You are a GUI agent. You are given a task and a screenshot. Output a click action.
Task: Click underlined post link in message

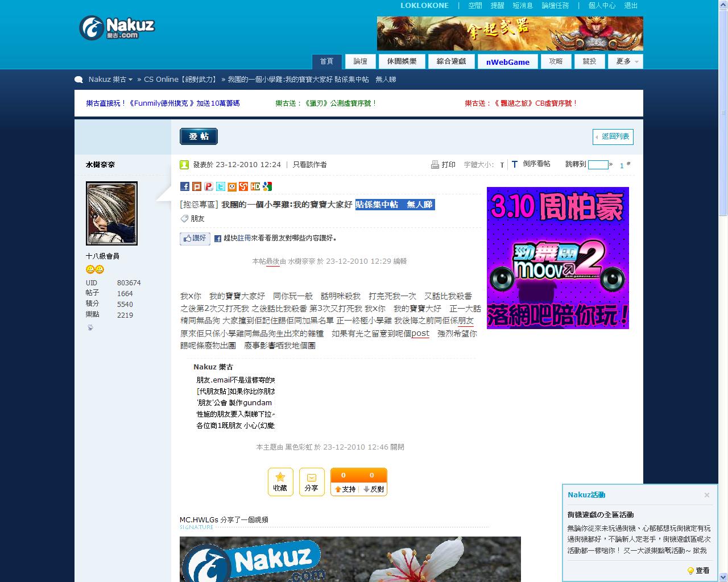click(420, 334)
